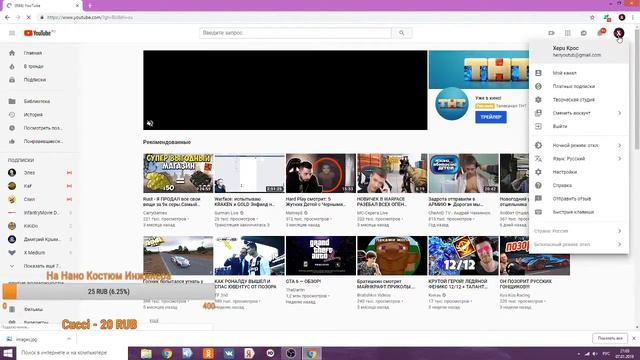Viewport: 640px width, 360px height.
Task: Expand Язык: Русский submenu
Action: tap(579, 159)
